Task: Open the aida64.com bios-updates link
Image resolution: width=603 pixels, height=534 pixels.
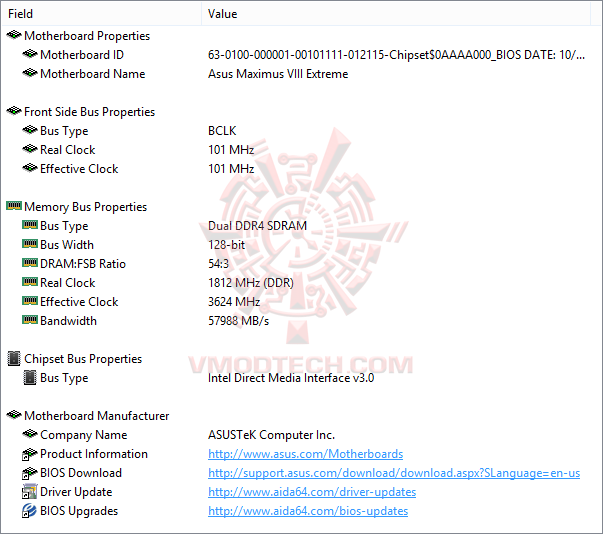Action: [x=308, y=511]
